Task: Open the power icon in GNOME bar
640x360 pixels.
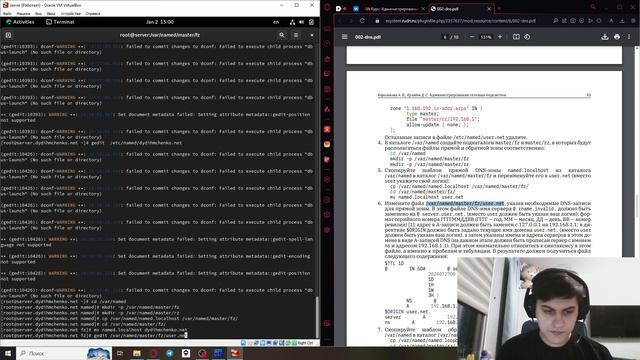Action: (x=311, y=22)
